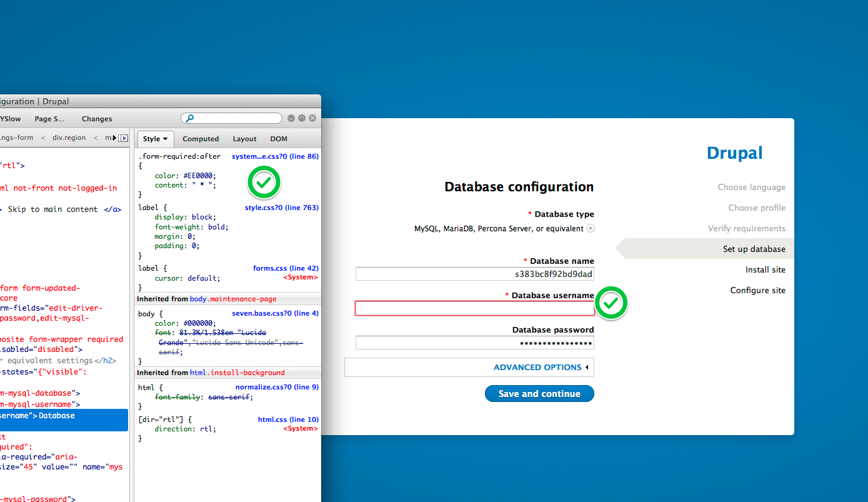Click the padding: 0 property
The image size is (868, 502).
tap(177, 246)
